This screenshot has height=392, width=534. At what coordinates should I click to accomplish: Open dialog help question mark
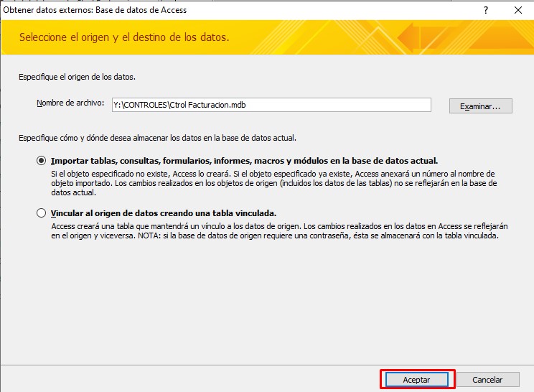[486, 10]
